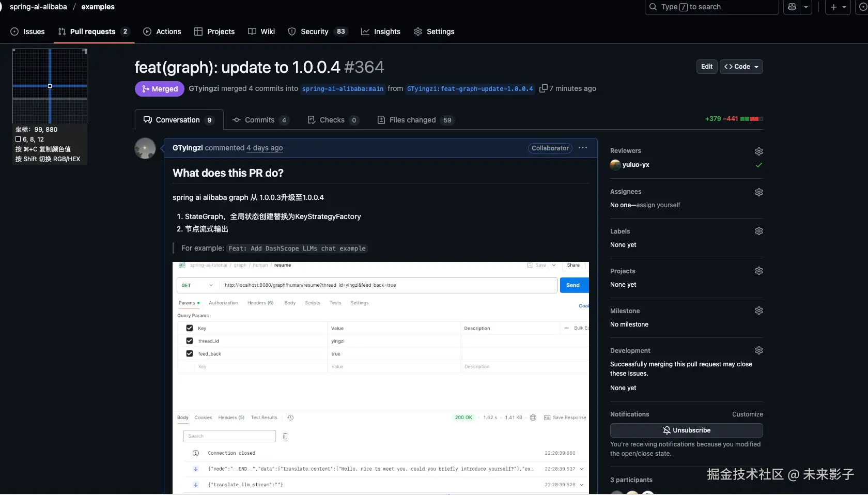Screen dimensions: 868x495
Task: Click the Save Response icon
Action: click(x=547, y=417)
